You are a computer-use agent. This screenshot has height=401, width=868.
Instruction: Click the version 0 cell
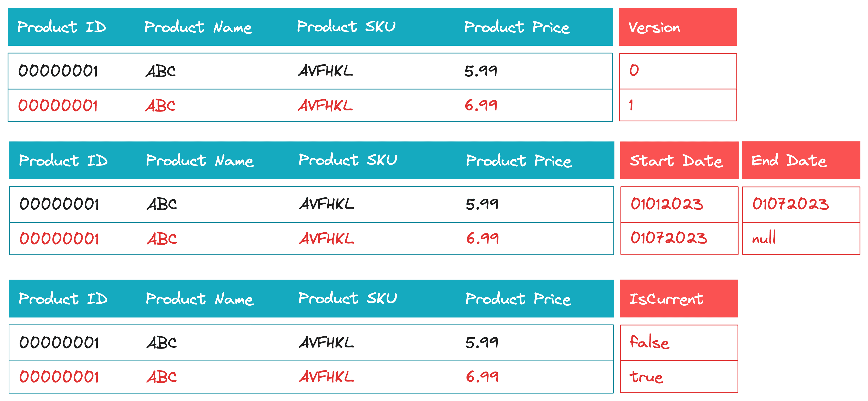[678, 71]
